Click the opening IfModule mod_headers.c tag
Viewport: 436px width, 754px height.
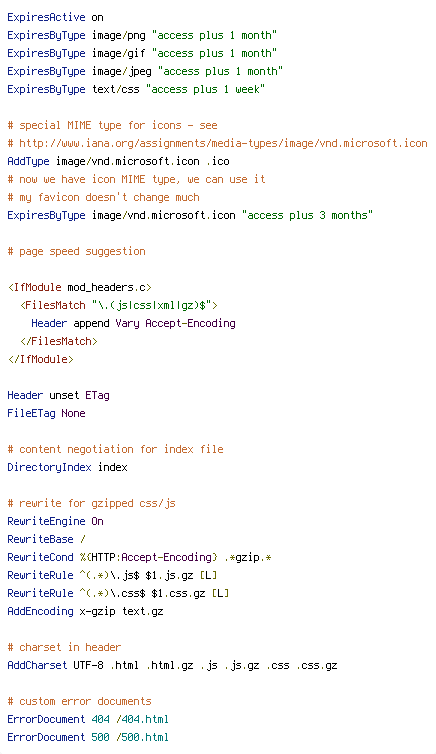tap(80, 288)
